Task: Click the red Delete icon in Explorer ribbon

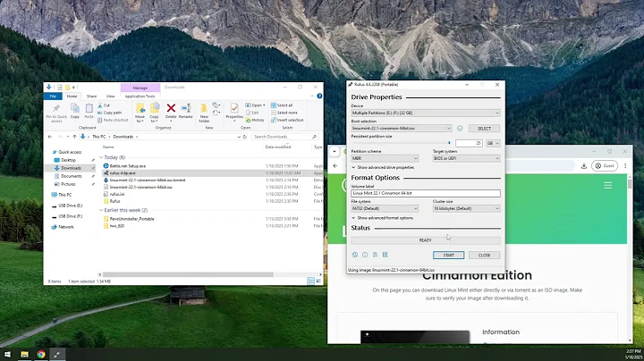Action: [171, 111]
